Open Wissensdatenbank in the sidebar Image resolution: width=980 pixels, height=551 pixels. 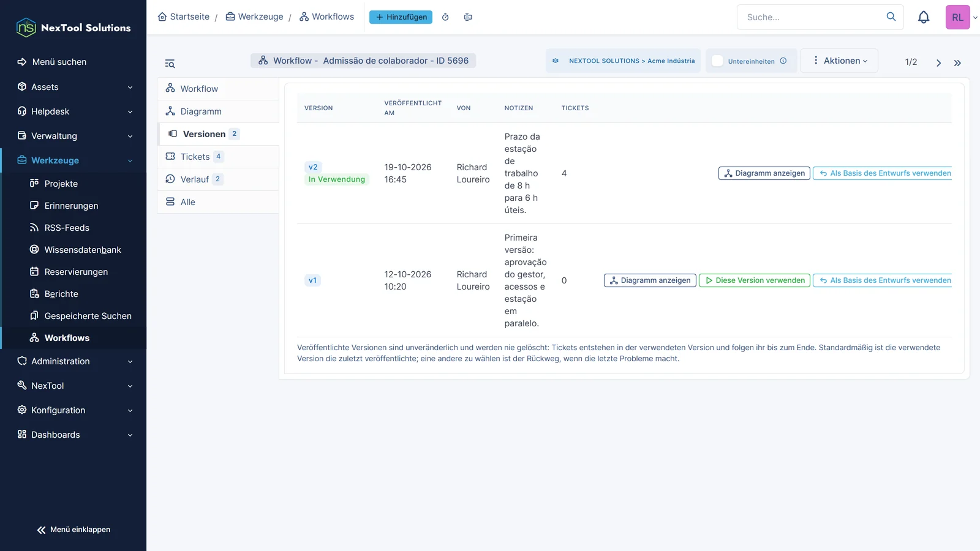(73, 250)
